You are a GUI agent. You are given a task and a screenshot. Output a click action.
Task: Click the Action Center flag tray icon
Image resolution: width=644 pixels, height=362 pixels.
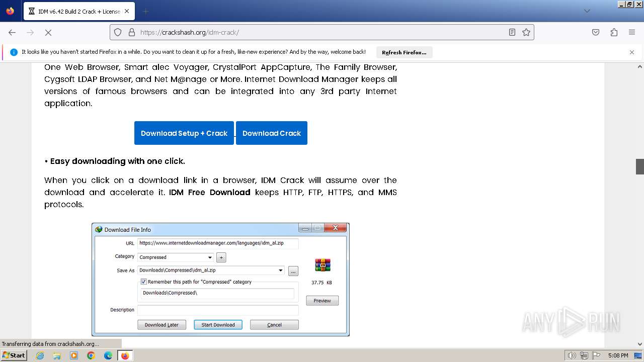[596, 355]
